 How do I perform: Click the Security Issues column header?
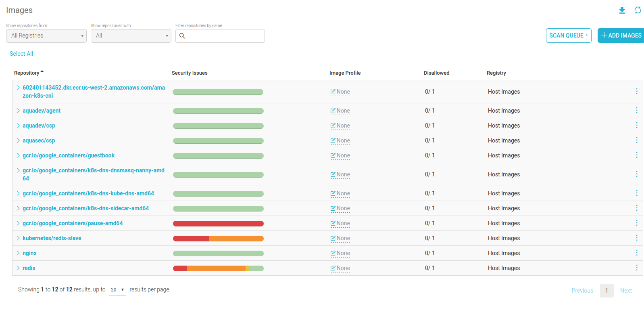tap(190, 73)
